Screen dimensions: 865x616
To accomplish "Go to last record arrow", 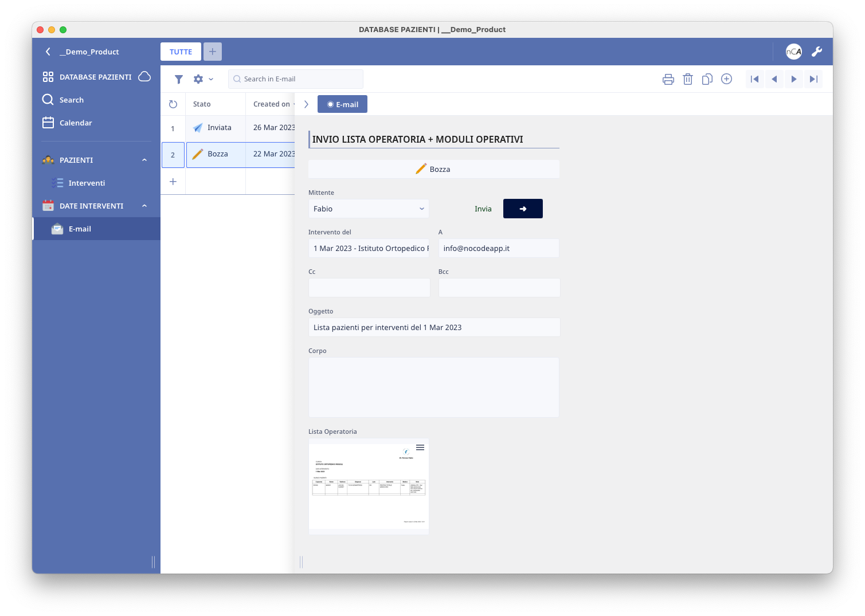I will coord(813,79).
